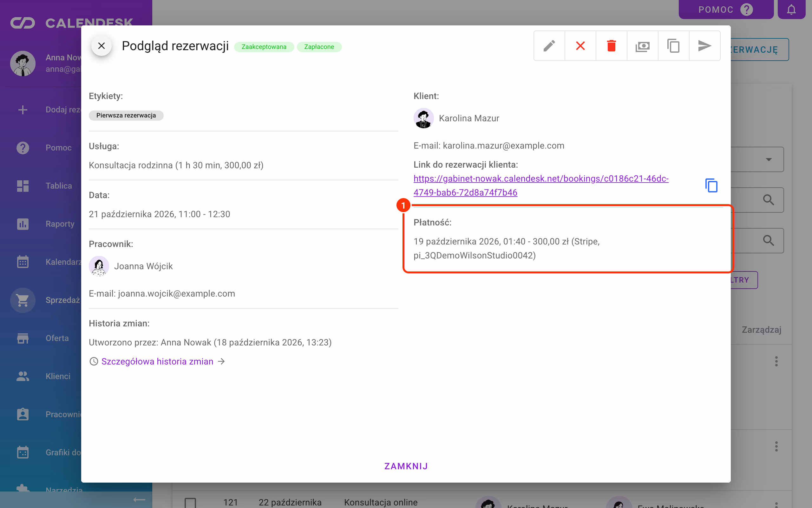Screen dimensions: 812x508
Task: Click the Pierwsza rezerwacja label chip
Action: [126, 115]
